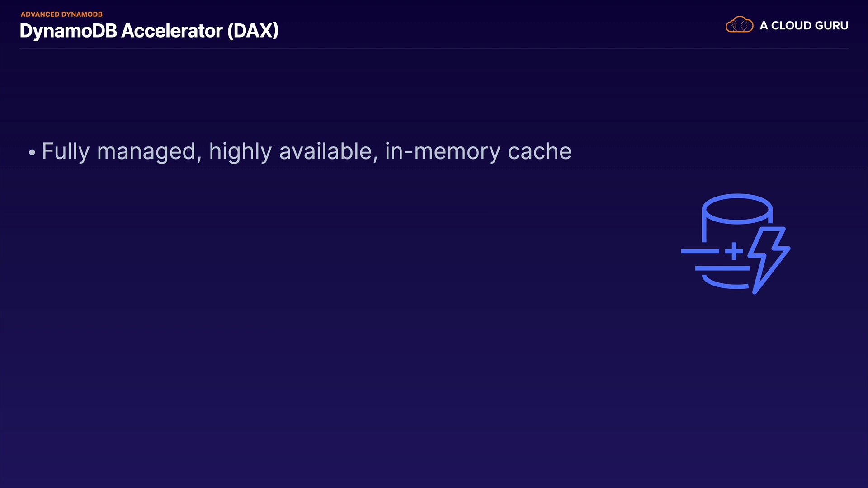The image size is (868, 488).
Task: Click the database cylinder top in the DAX icon
Action: click(737, 209)
